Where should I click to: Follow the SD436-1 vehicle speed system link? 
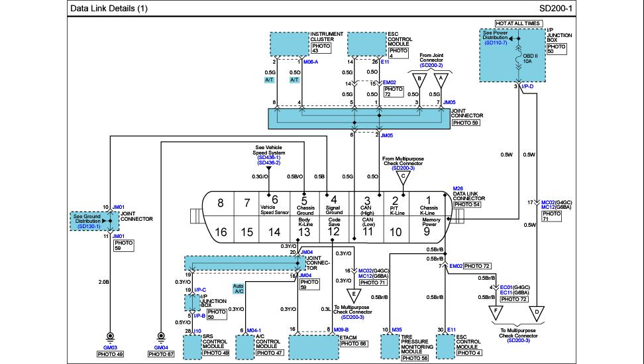point(269,157)
